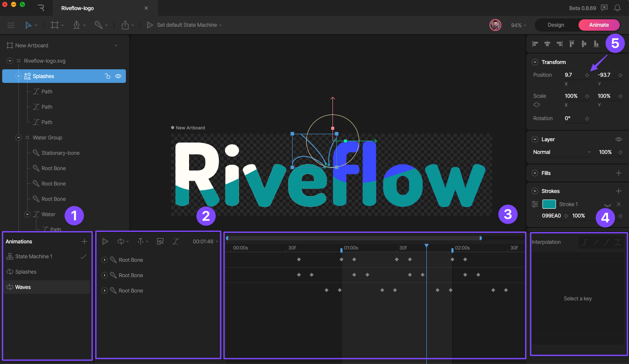This screenshot has width=629, height=364.
Task: Switch to Animate mode
Action: pos(599,25)
